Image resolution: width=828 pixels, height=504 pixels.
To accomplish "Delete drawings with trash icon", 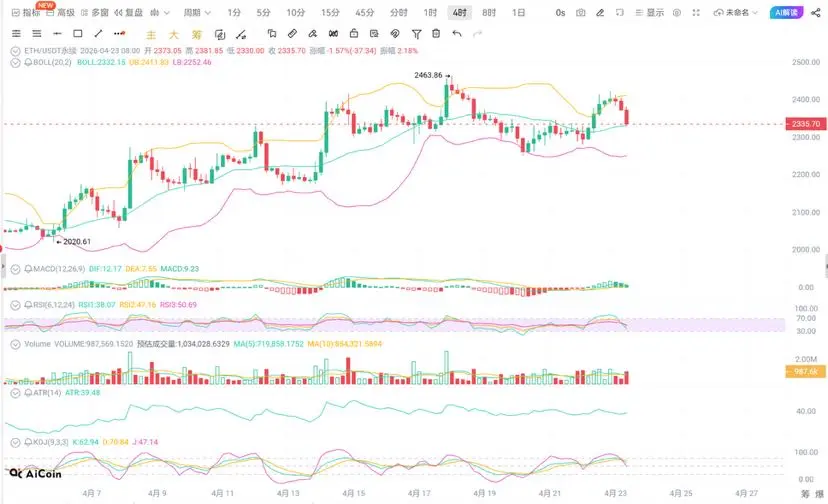I will 436,34.
